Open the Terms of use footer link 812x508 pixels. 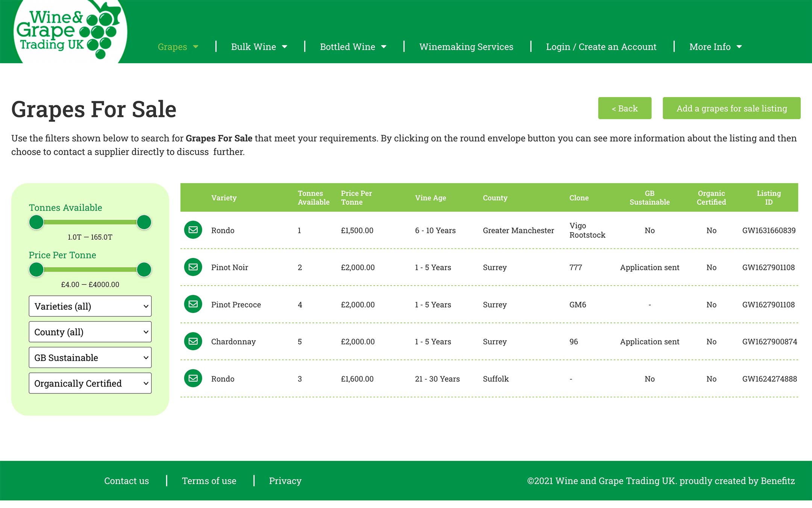click(x=209, y=481)
